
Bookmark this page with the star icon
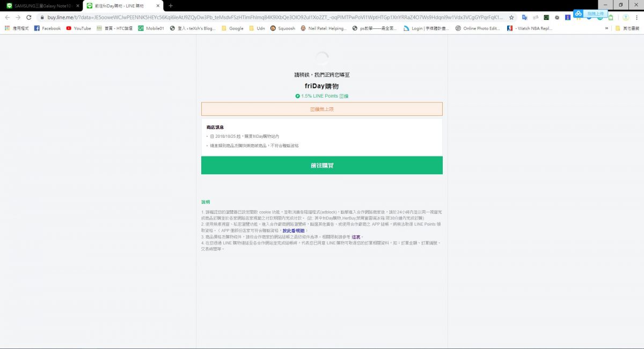point(511,17)
